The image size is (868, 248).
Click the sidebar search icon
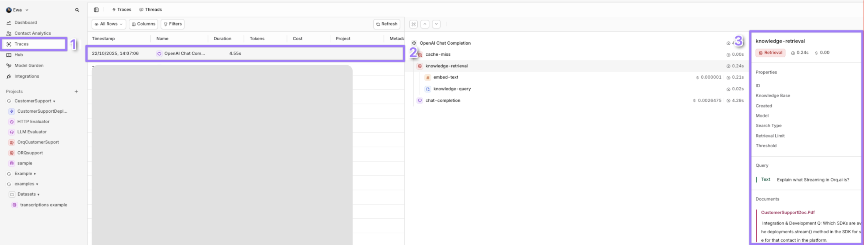coord(77,10)
